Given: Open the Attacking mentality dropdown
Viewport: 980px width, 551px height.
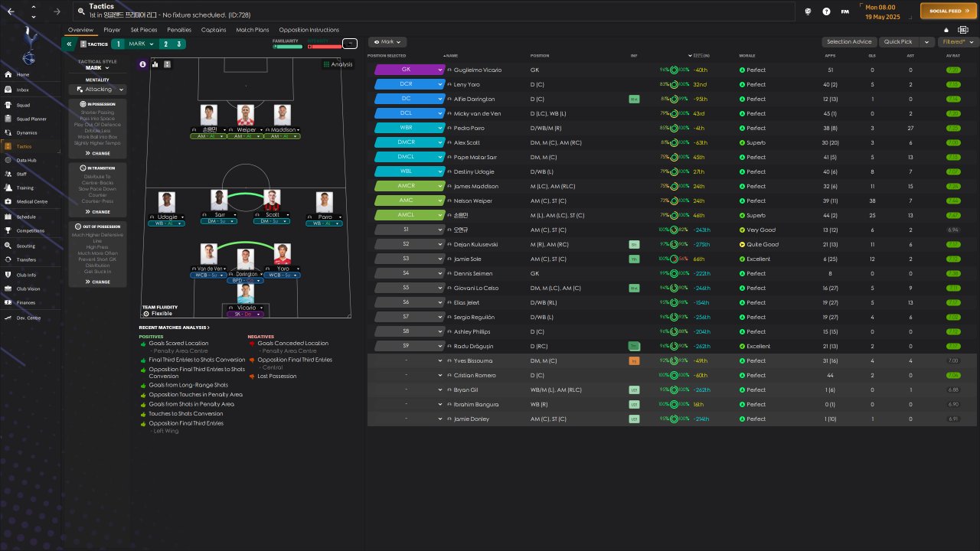Looking at the screenshot, I should coord(98,90).
